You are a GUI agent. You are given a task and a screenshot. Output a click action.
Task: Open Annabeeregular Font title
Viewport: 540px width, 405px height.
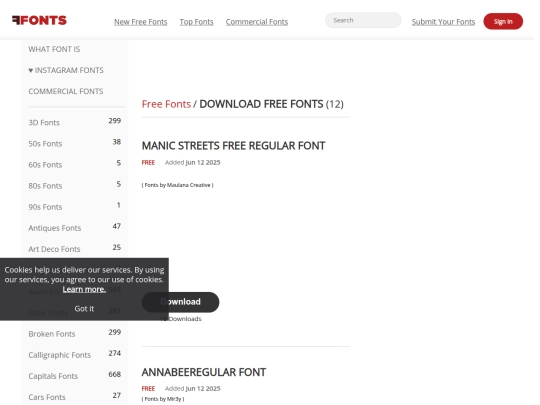[204, 372]
